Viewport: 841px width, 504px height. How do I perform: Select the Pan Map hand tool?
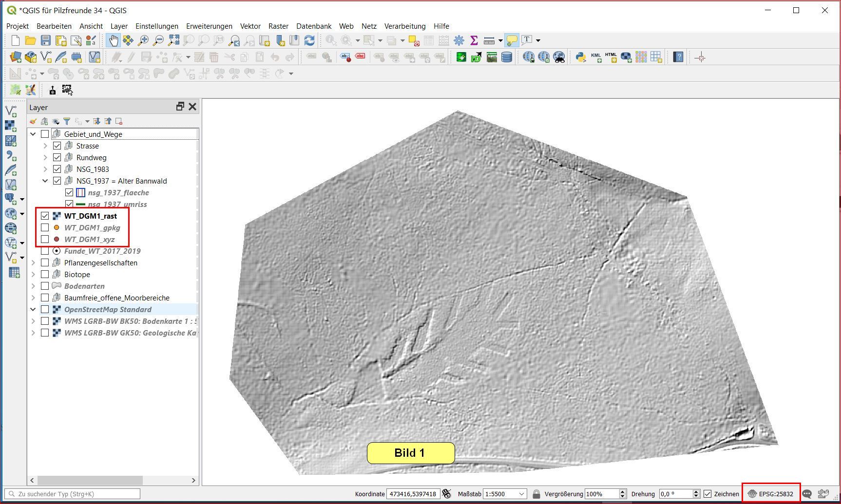pos(113,40)
